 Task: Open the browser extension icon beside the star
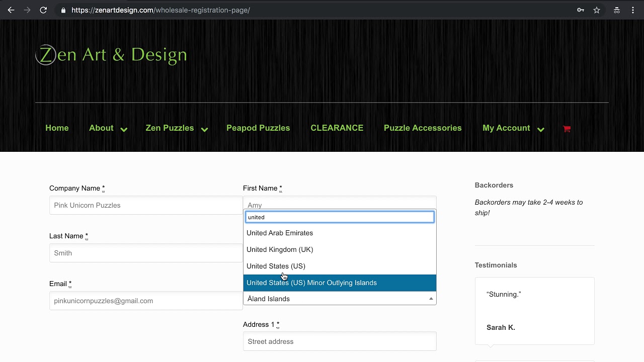[617, 10]
